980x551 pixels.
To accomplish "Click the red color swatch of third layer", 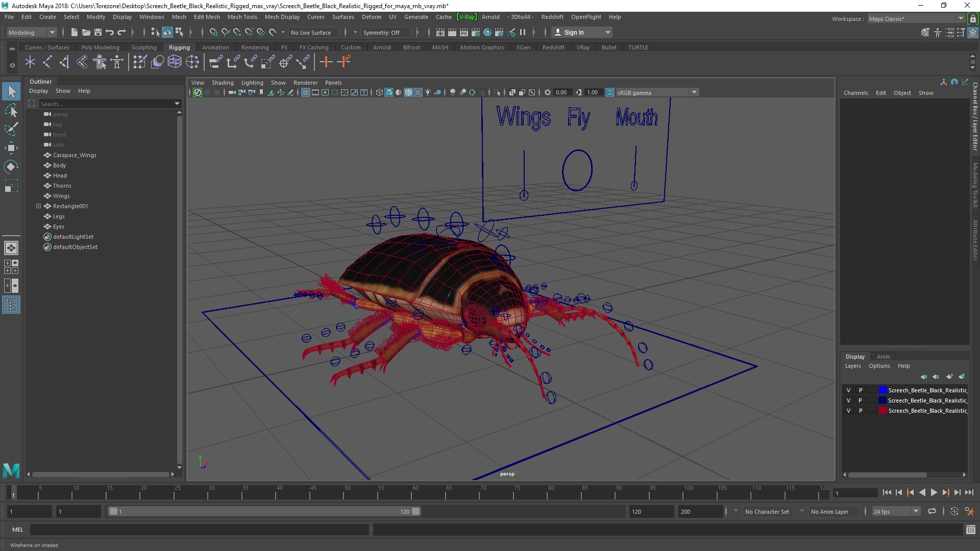I will click(883, 411).
